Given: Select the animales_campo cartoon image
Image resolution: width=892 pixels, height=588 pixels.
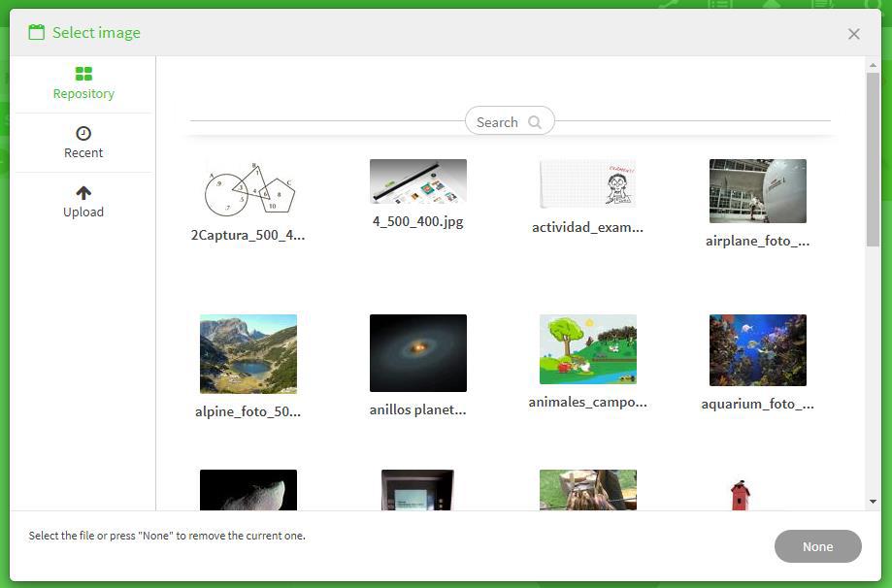Looking at the screenshot, I should (x=587, y=349).
